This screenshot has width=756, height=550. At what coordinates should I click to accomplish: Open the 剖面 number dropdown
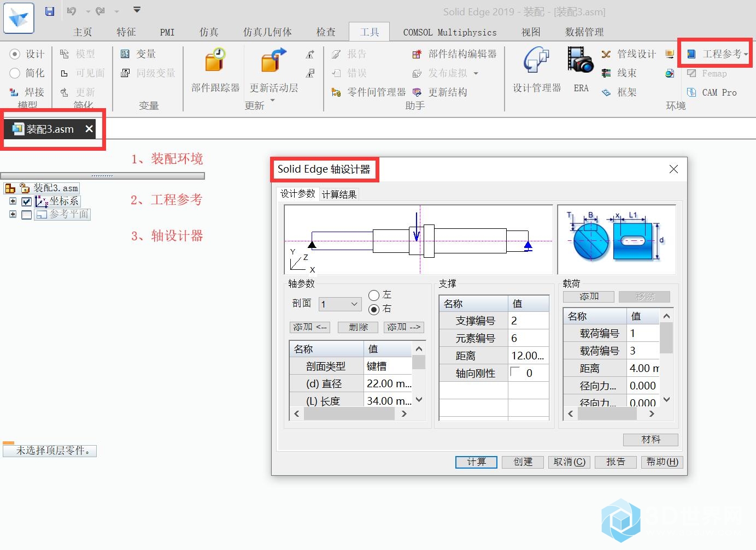click(x=340, y=304)
